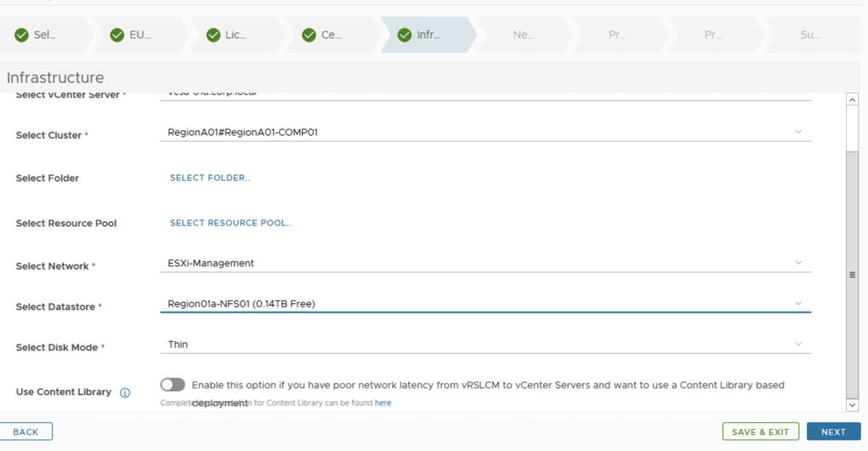Enable the Use Content Library toggle
Viewport: 868px width, 451px height.
click(172, 385)
